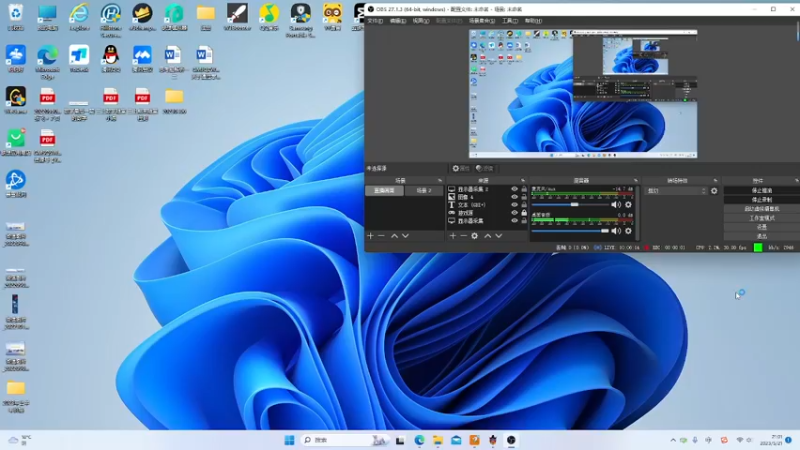Open OBS 设置 settings button
The width and height of the screenshot is (800, 450).
[762, 227]
